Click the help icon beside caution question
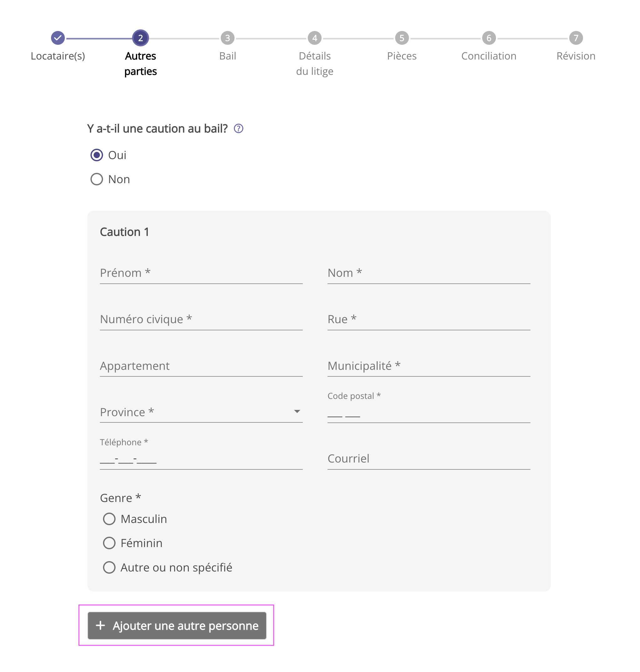640x672 pixels. coord(238,129)
